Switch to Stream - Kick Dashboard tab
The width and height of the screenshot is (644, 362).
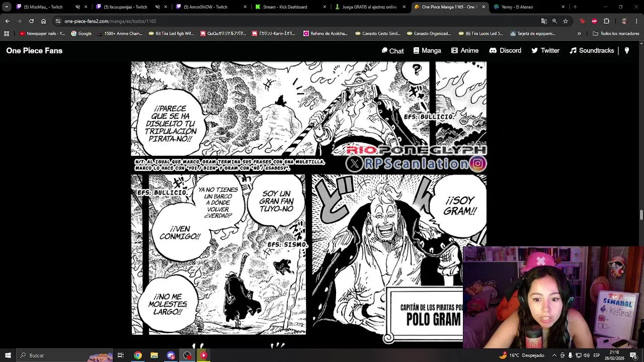point(285,7)
